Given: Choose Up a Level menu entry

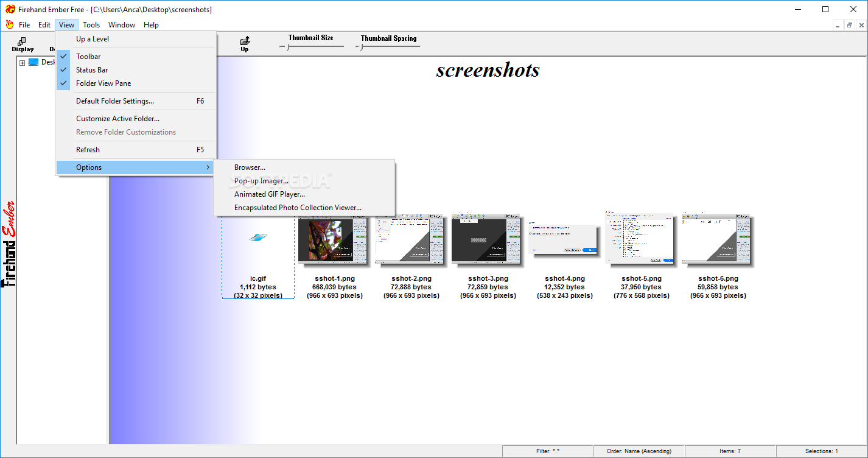Looking at the screenshot, I should click(x=136, y=39).
